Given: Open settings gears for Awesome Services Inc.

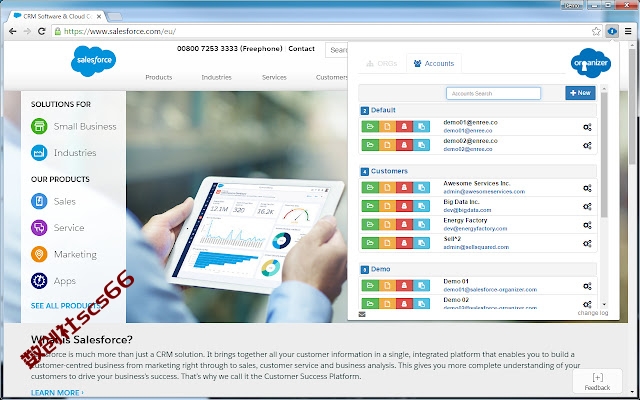Looking at the screenshot, I should point(587,188).
